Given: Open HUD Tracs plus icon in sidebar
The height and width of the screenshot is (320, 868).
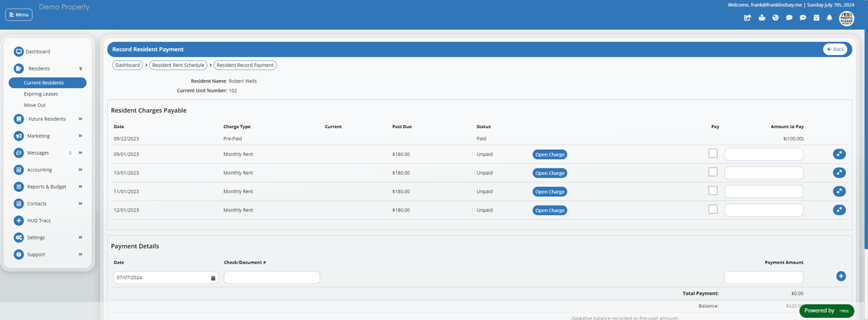Looking at the screenshot, I should (19, 220).
